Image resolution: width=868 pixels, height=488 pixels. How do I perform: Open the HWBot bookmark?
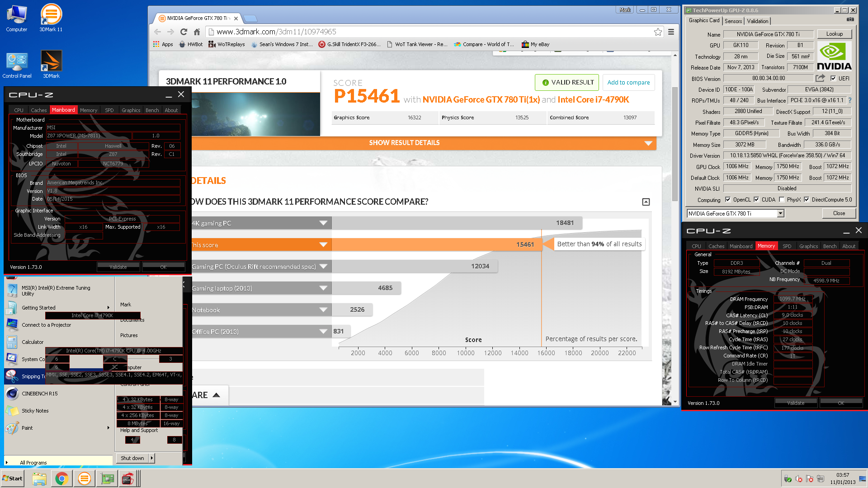point(191,44)
